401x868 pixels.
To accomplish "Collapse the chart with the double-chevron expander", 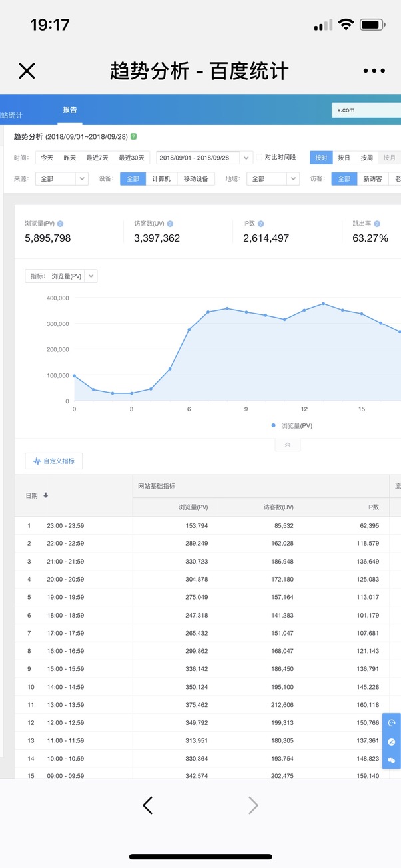I will tap(288, 445).
